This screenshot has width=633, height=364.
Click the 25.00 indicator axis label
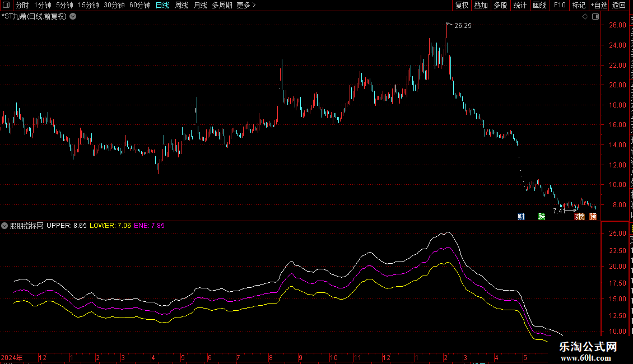tap(618, 234)
